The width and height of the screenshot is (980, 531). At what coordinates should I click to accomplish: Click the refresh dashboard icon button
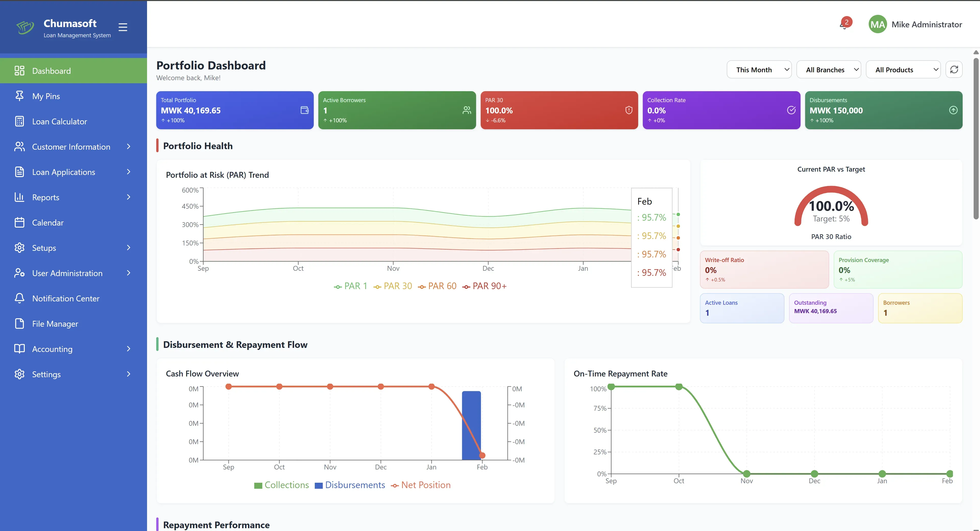(x=954, y=70)
